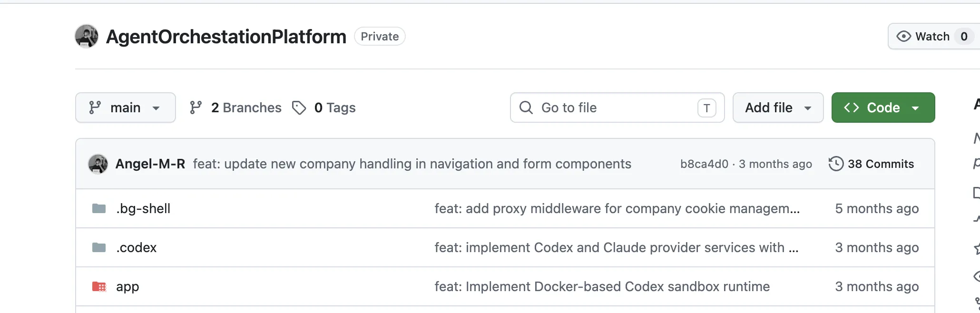Focus the Go to file search field
The height and width of the screenshot is (313, 980).
tap(617, 108)
